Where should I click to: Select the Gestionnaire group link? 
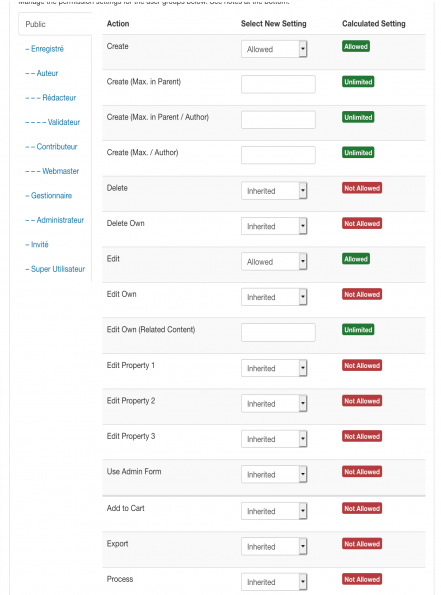click(49, 196)
